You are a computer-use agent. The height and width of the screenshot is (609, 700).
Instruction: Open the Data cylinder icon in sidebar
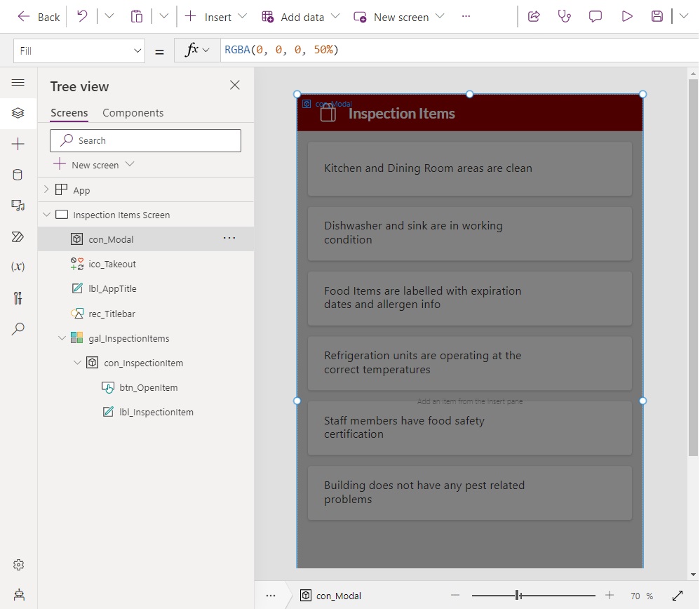pos(18,175)
